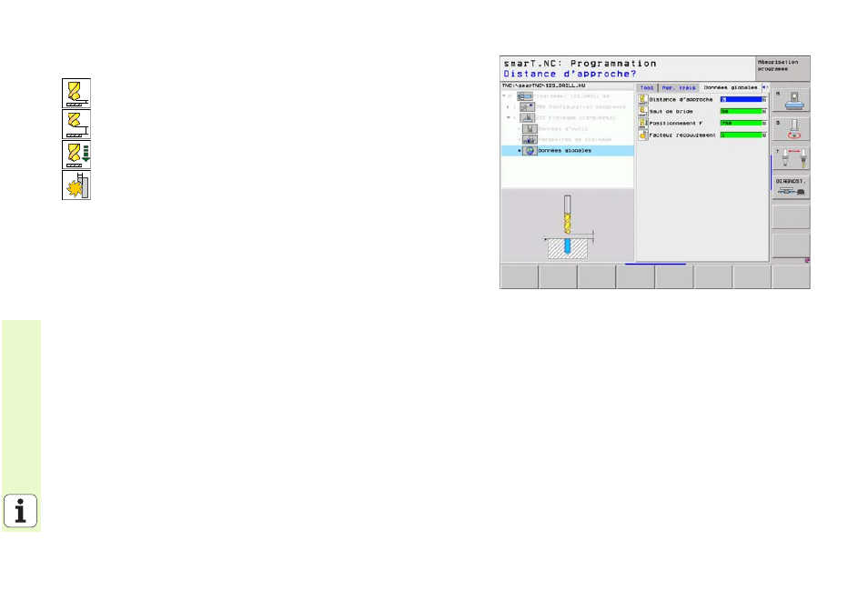
Task: Click the Positionnement F value field 750
Action: (x=741, y=123)
